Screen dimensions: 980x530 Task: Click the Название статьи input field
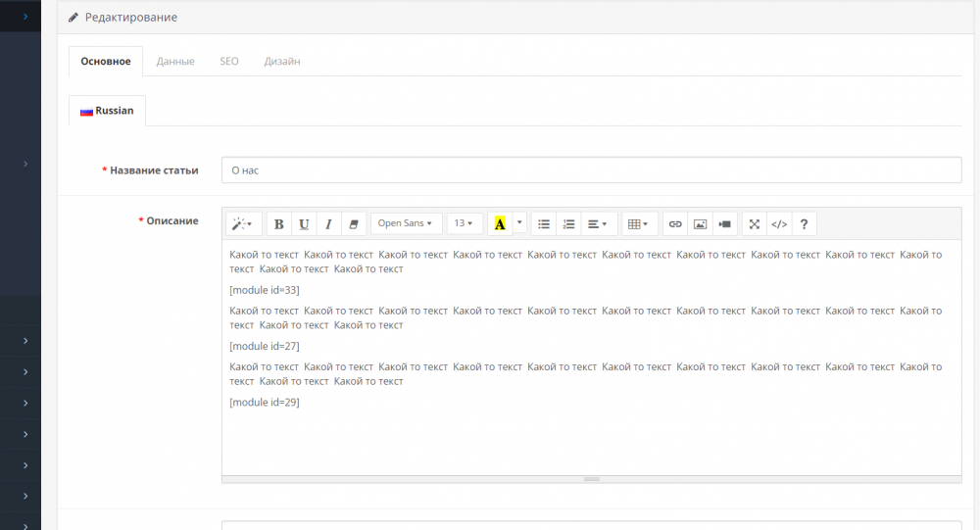(x=591, y=170)
